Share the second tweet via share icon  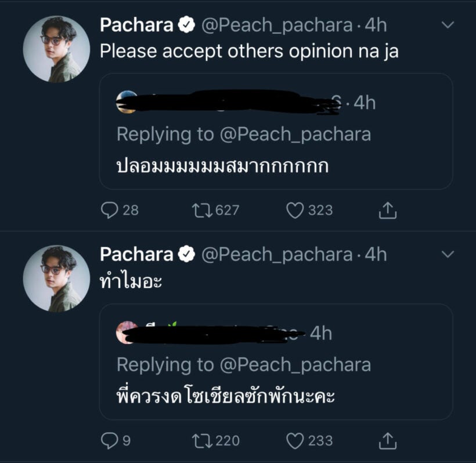click(387, 441)
